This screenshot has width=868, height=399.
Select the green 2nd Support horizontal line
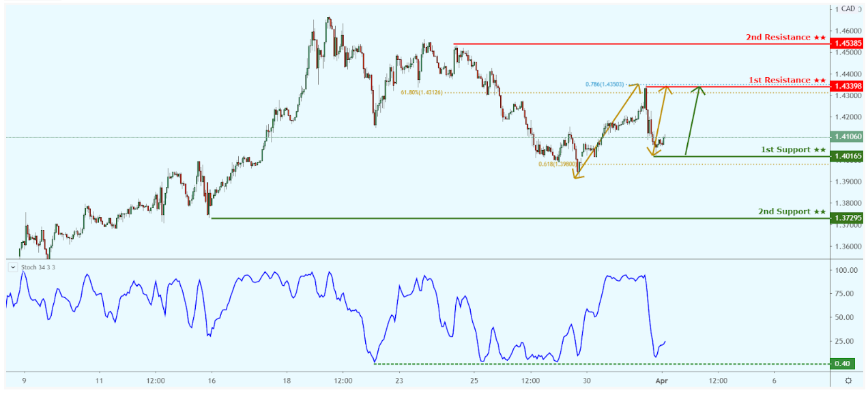click(x=520, y=218)
